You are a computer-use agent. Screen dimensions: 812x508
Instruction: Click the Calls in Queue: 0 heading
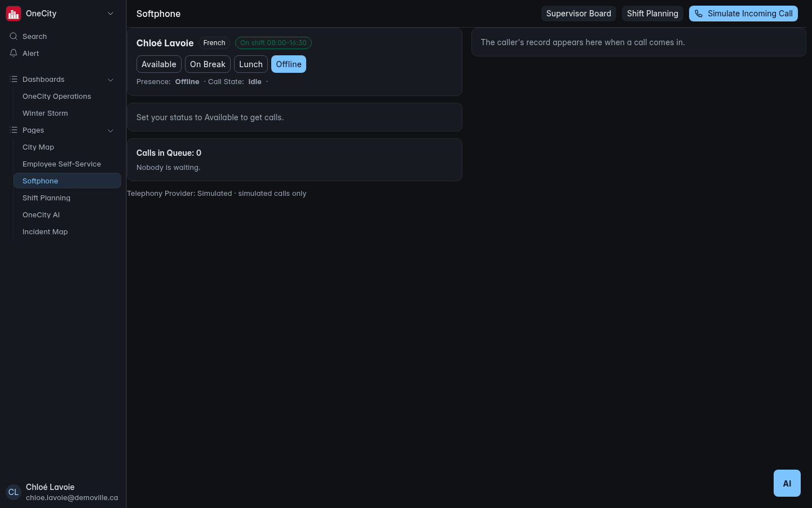tap(169, 153)
